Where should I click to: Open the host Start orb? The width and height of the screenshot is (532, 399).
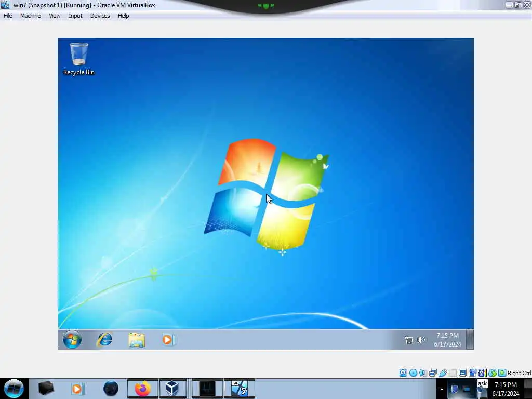[x=14, y=389]
